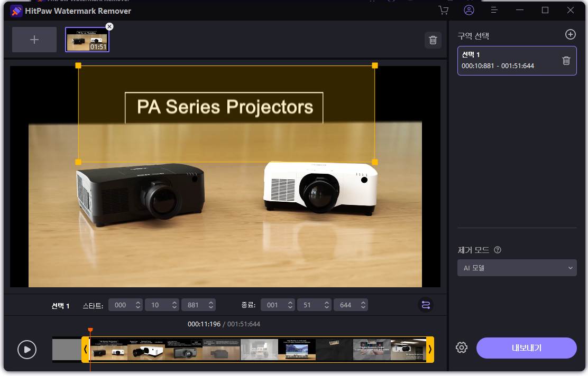Click the timeline right trim handle
Image resolution: width=588 pixels, height=376 pixels.
[430, 350]
